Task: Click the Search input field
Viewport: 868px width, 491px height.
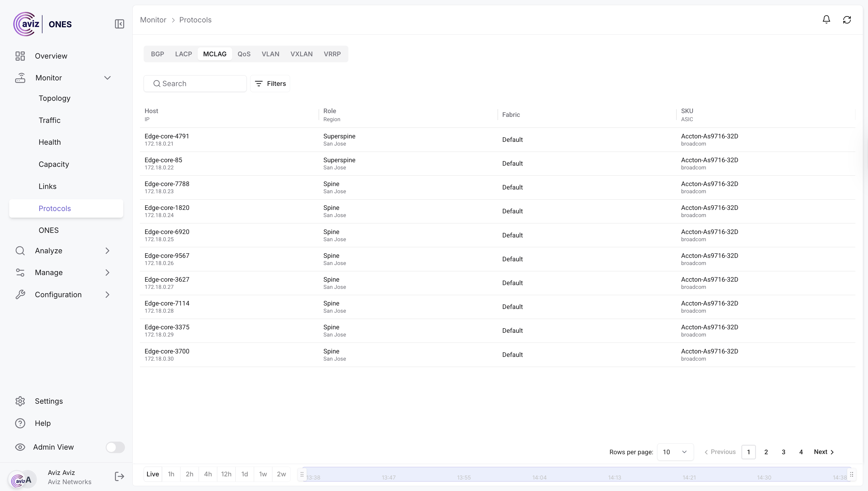Action: click(199, 84)
